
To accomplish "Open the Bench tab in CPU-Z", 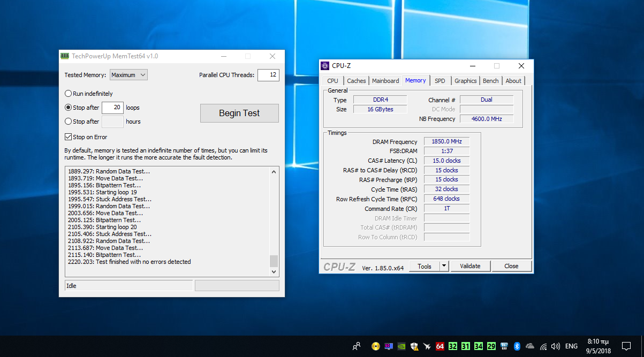I will click(490, 81).
